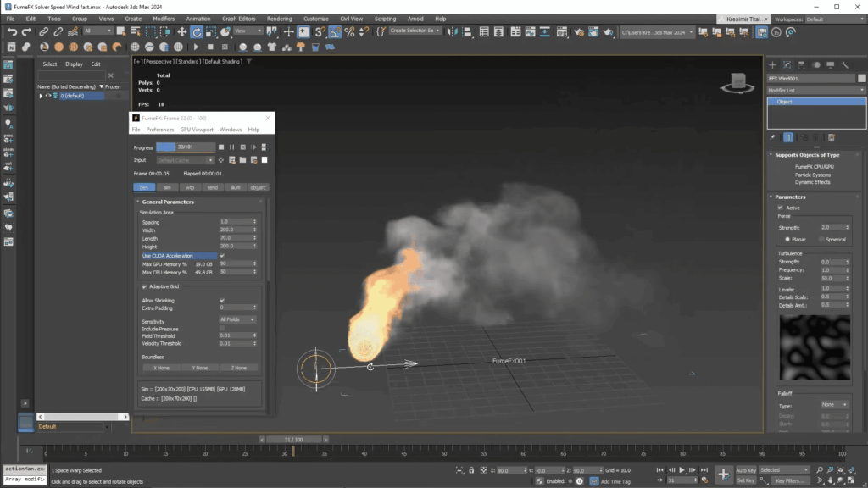Viewport: 868px width, 488px height.
Task: Open the FumeFX cache folder icon
Action: [x=242, y=160]
